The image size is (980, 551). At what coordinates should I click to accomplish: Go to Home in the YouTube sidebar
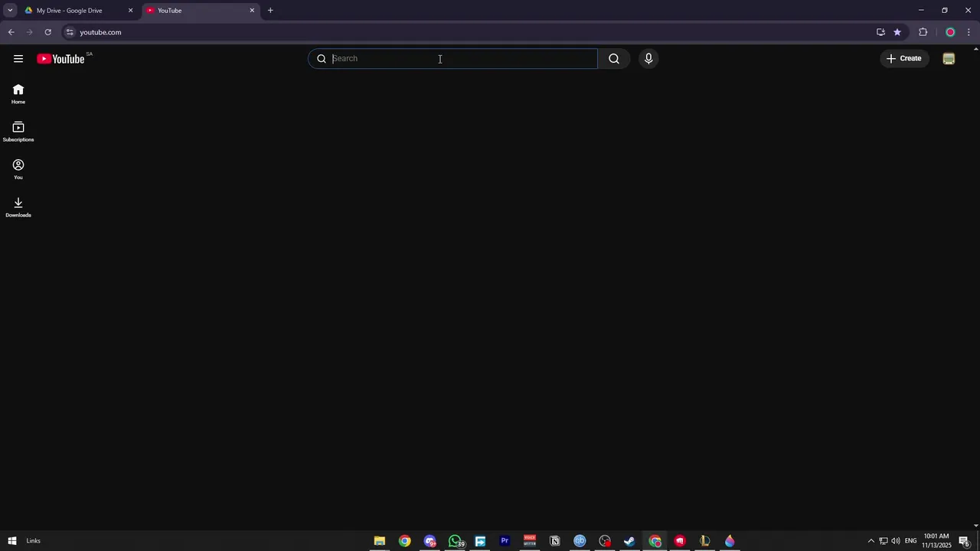coord(18,94)
